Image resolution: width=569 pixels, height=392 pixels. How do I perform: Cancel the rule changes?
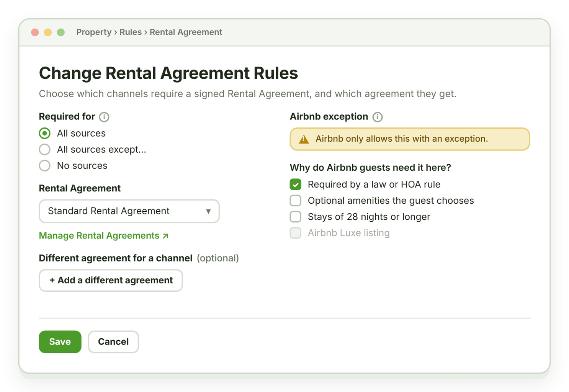(113, 341)
